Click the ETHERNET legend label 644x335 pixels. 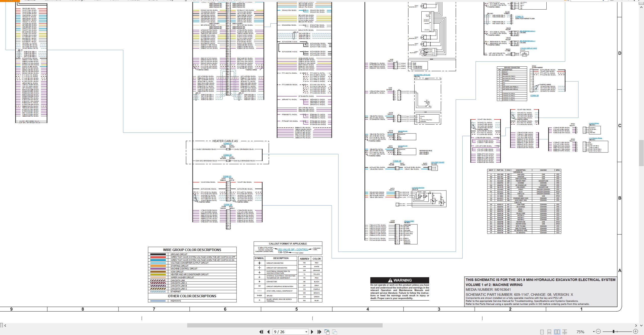(x=176, y=292)
